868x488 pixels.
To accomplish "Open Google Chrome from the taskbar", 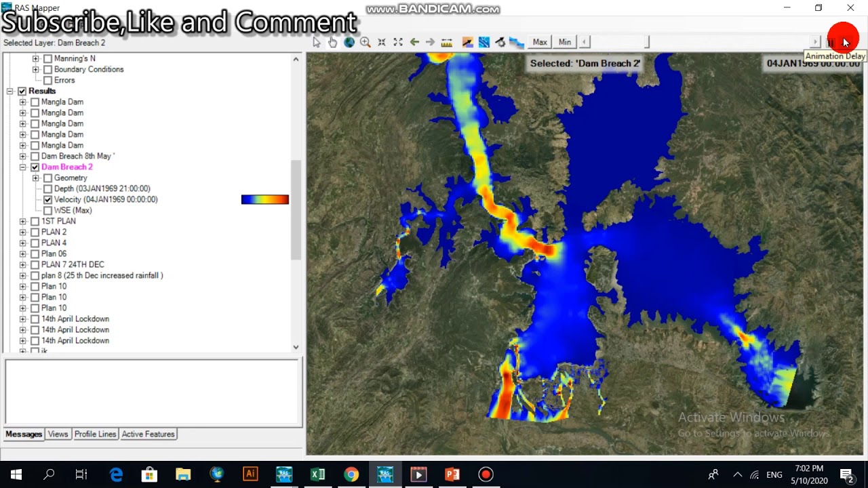I will pos(351,474).
